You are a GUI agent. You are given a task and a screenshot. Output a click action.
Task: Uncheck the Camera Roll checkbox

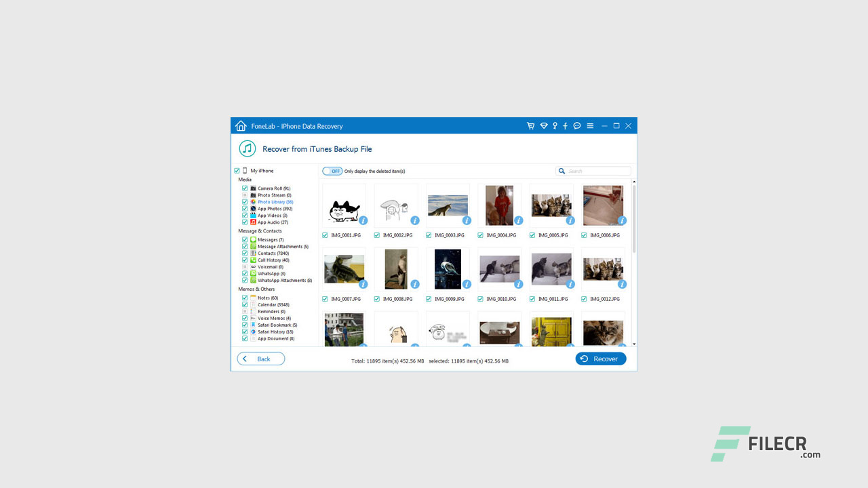click(x=245, y=188)
